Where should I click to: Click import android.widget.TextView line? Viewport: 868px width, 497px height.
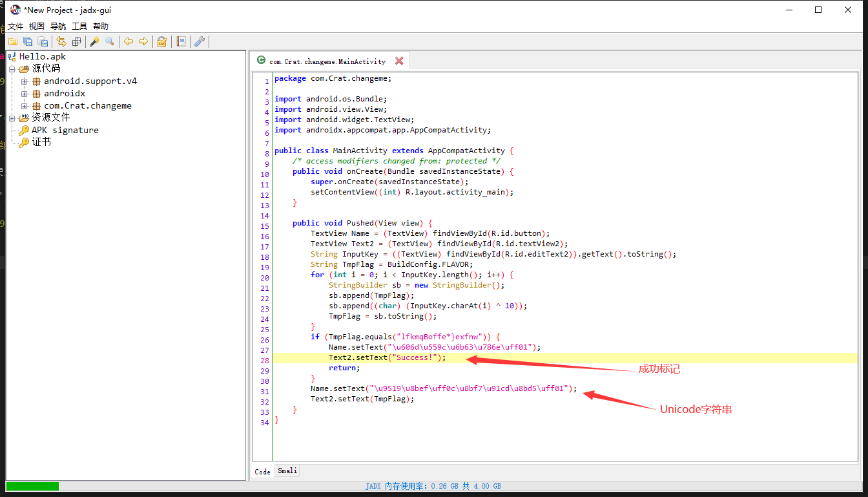344,120
